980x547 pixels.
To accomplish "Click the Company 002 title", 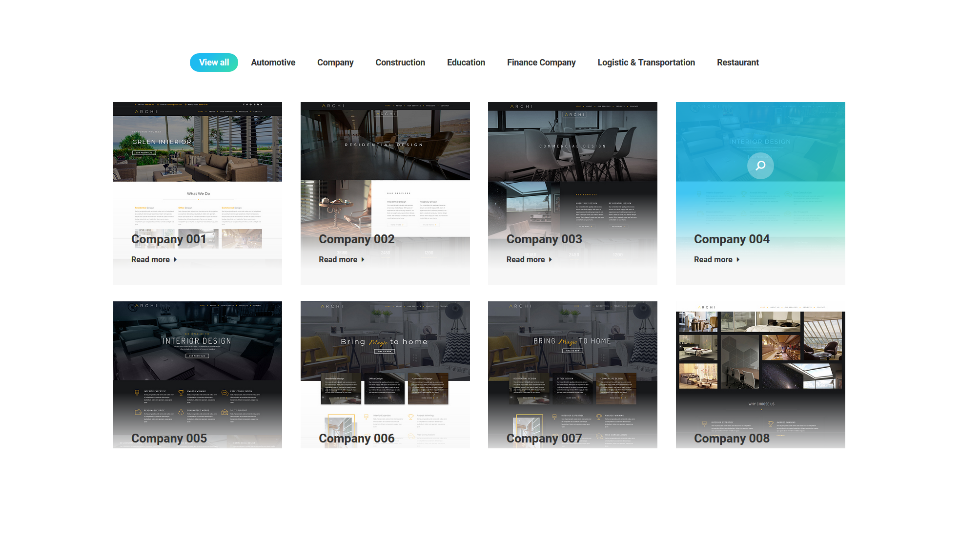I will coord(357,239).
